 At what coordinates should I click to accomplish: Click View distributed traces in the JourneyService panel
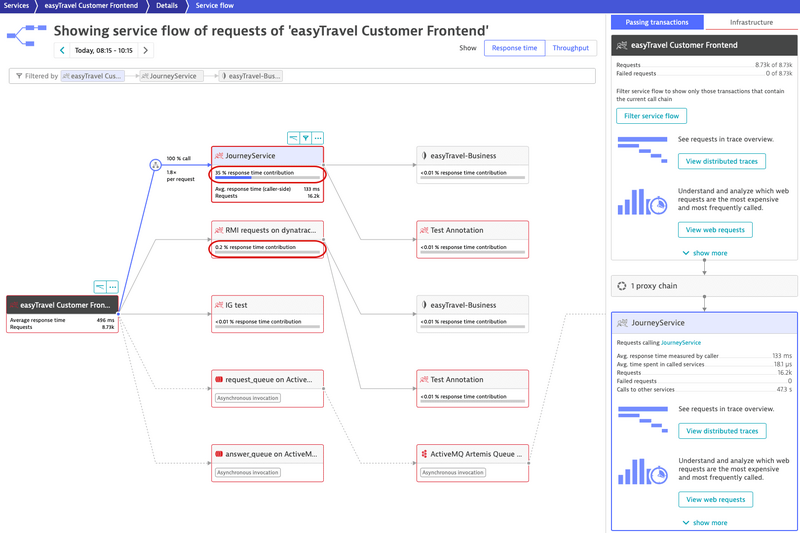[x=721, y=431]
